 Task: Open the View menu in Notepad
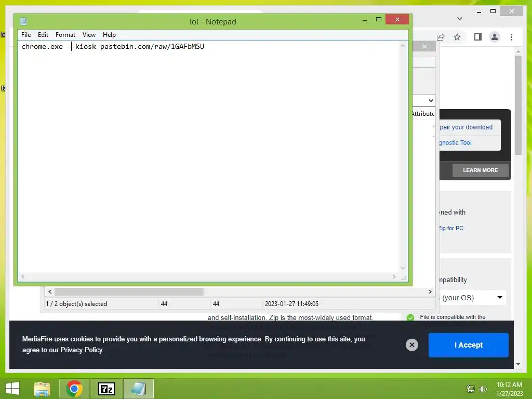click(89, 35)
